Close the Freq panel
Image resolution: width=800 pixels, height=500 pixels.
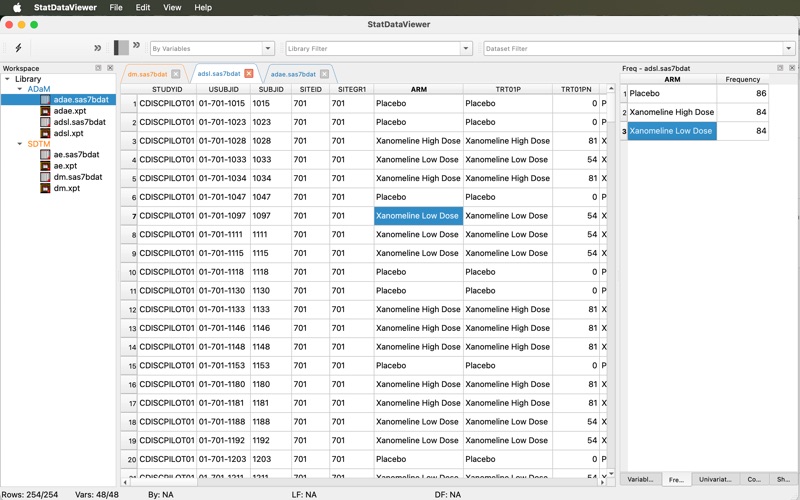tap(792, 68)
